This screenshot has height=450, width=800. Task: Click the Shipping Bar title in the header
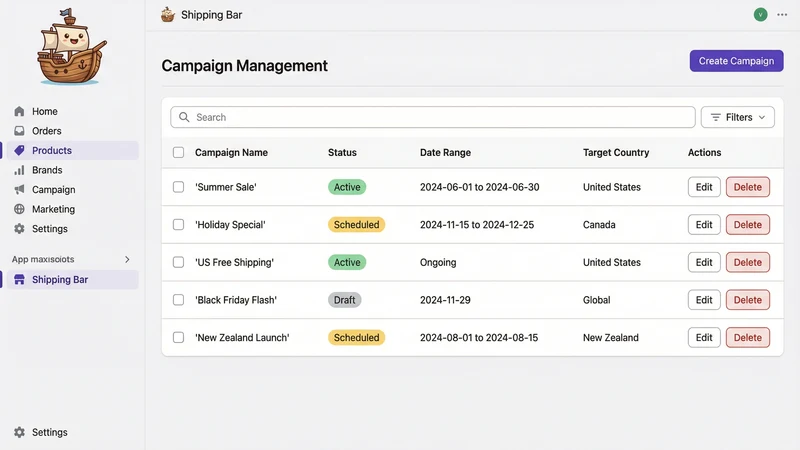pyautogui.click(x=211, y=15)
